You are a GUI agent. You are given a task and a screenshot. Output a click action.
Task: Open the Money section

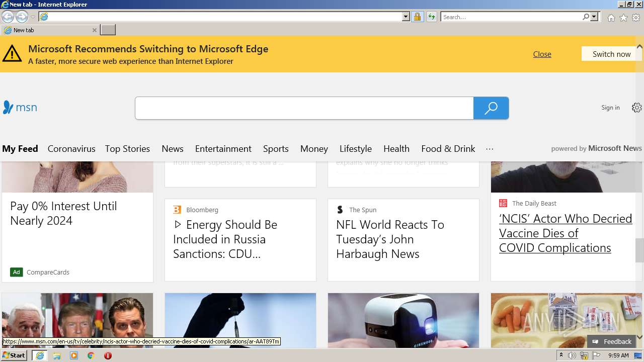click(x=314, y=149)
